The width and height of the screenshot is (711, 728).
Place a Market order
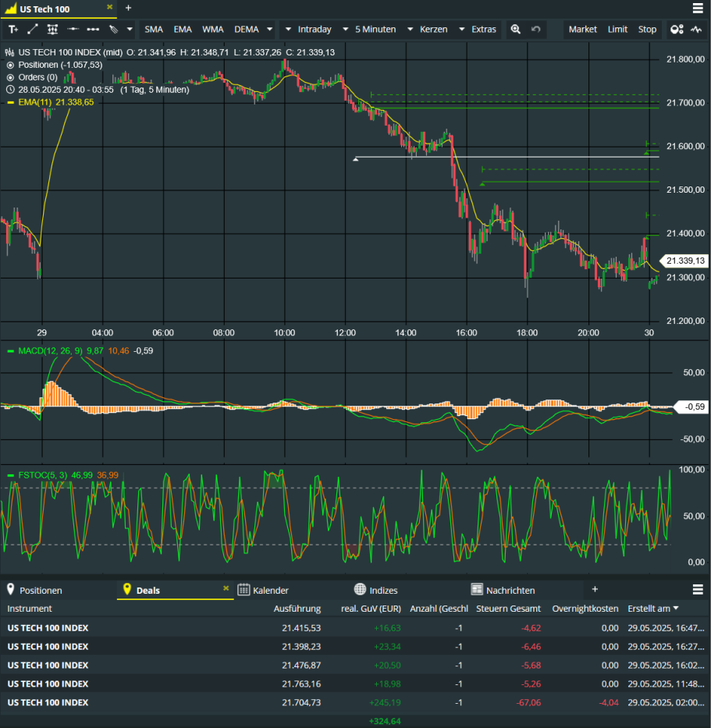(x=583, y=29)
